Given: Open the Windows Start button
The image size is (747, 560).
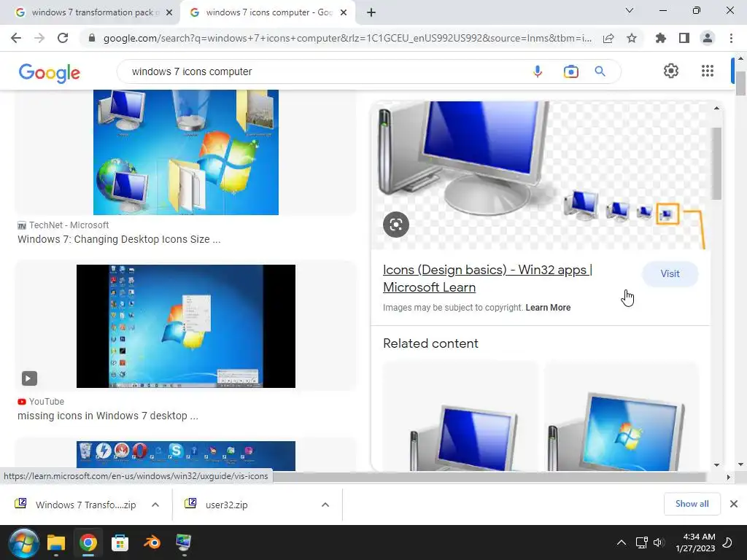Looking at the screenshot, I should (23, 542).
